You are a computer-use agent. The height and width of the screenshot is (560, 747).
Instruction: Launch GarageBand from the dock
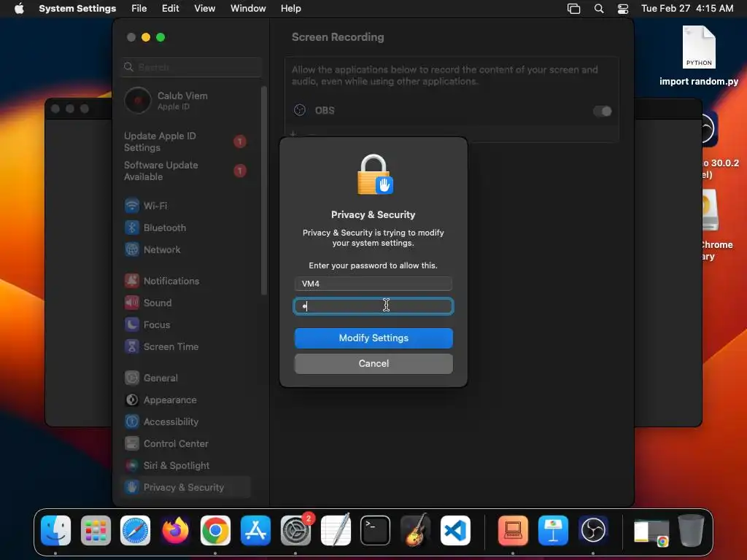(415, 531)
